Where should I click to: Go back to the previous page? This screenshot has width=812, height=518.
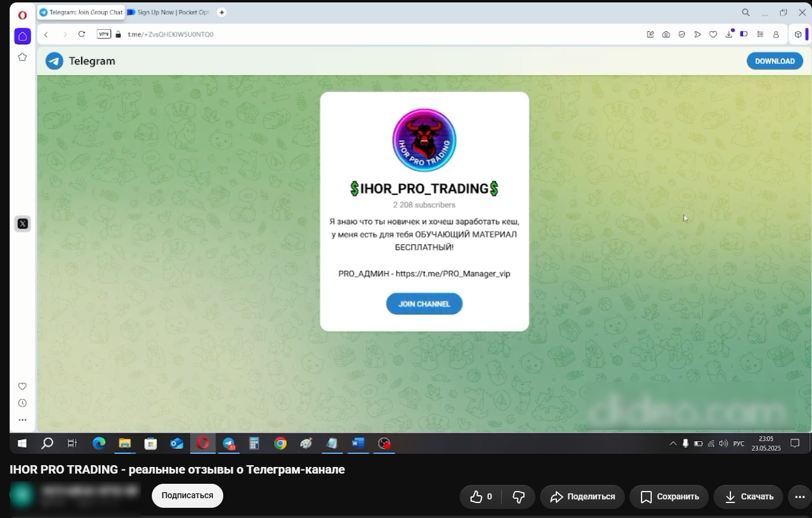[46, 34]
